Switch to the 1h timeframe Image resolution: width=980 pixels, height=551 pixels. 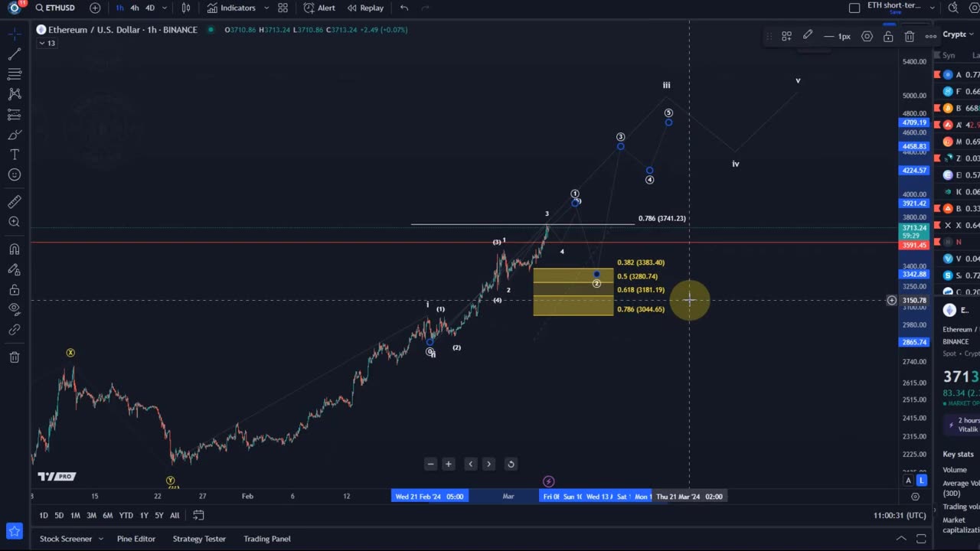[119, 8]
